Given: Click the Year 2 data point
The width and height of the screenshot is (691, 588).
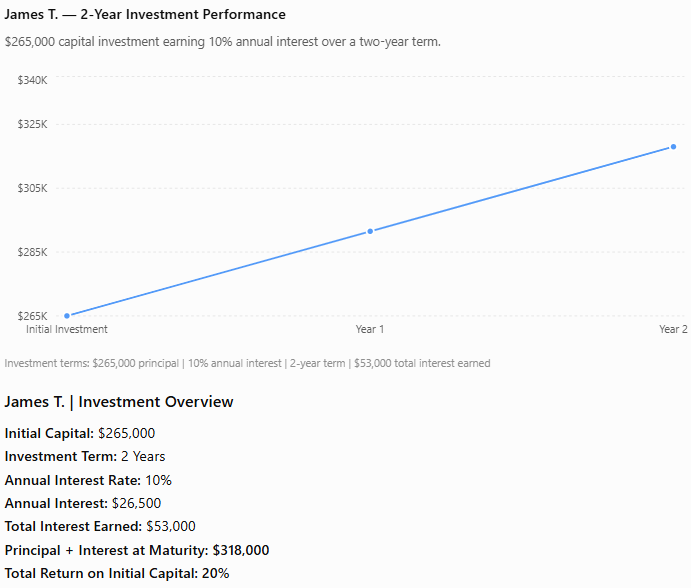Looking at the screenshot, I should pos(673,147).
